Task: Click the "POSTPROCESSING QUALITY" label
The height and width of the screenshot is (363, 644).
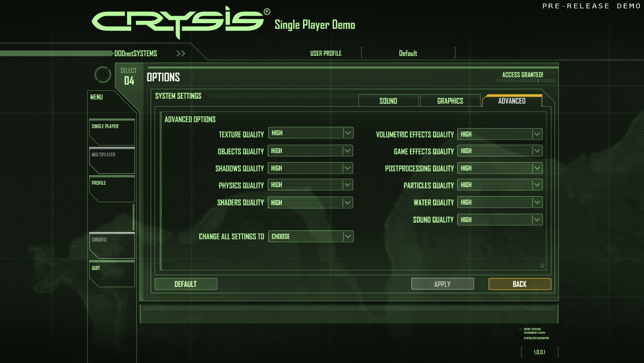Action: click(419, 168)
